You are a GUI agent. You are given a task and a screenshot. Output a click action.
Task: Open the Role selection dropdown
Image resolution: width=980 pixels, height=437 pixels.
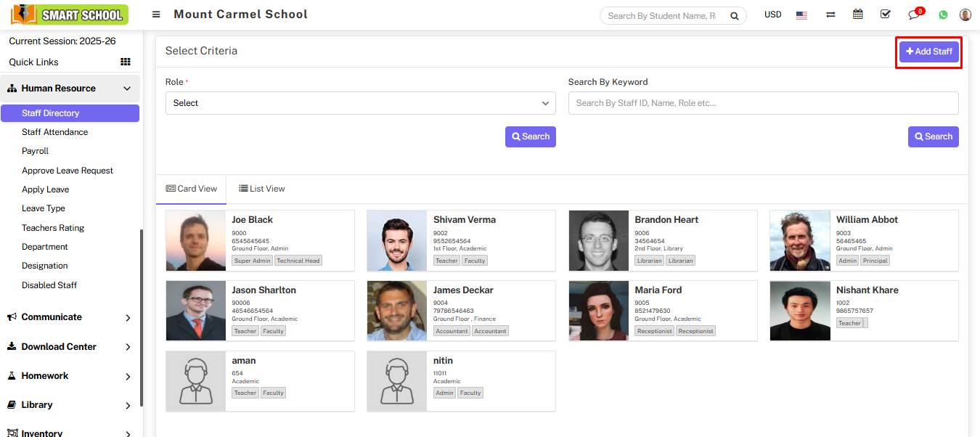coord(360,103)
